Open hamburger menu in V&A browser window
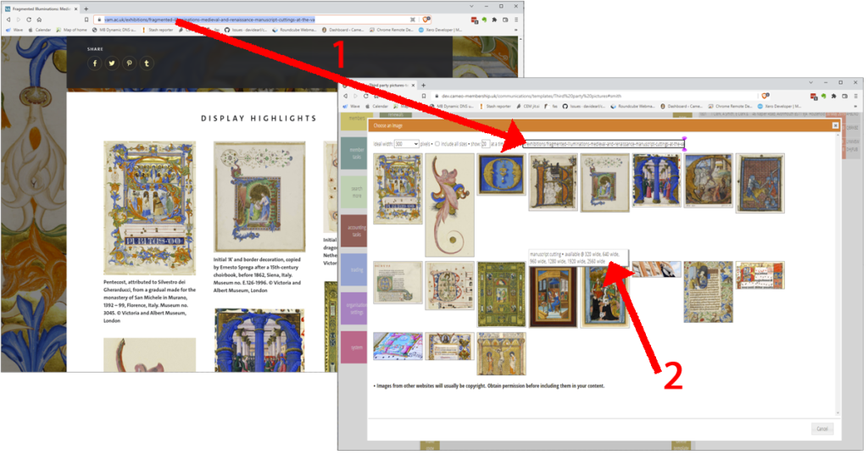The height and width of the screenshot is (455, 868). (x=516, y=19)
